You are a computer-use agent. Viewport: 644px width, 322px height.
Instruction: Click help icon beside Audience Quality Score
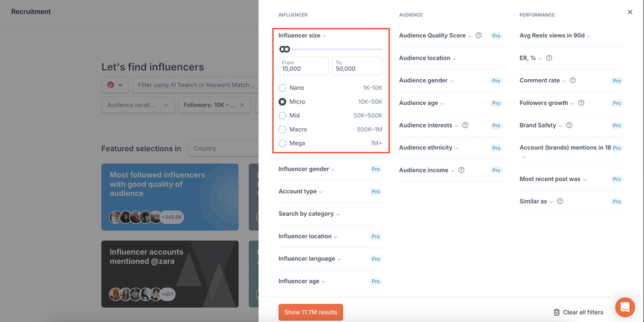[x=478, y=35]
